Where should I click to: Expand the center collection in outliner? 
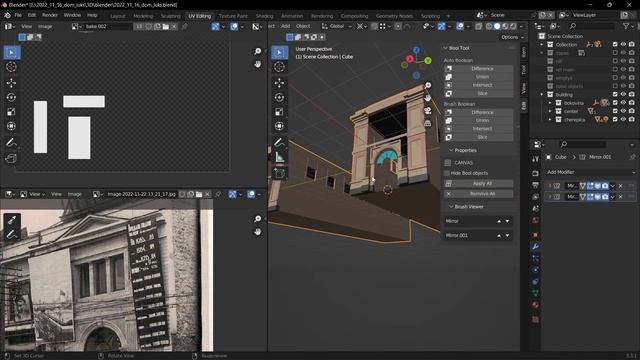[x=550, y=111]
